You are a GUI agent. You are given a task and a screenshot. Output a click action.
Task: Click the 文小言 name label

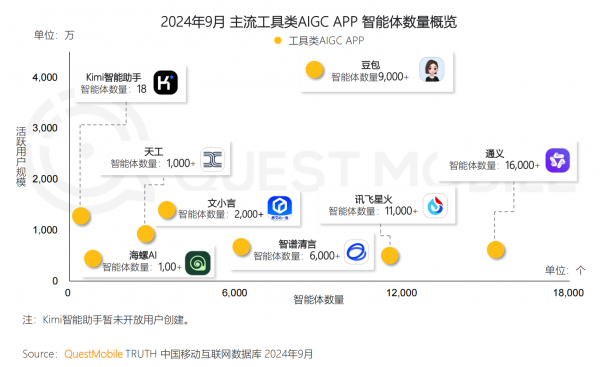click(x=222, y=203)
